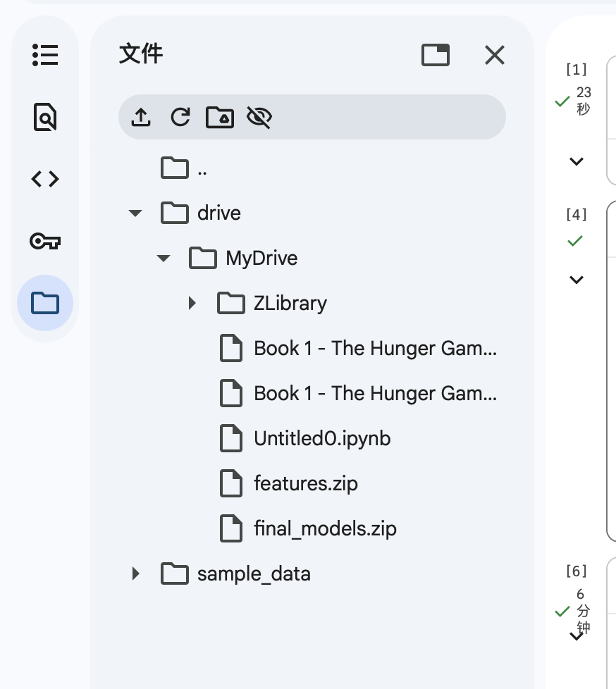
Task: Click the mount Google Drive folder icon
Action: pyautogui.click(x=220, y=117)
